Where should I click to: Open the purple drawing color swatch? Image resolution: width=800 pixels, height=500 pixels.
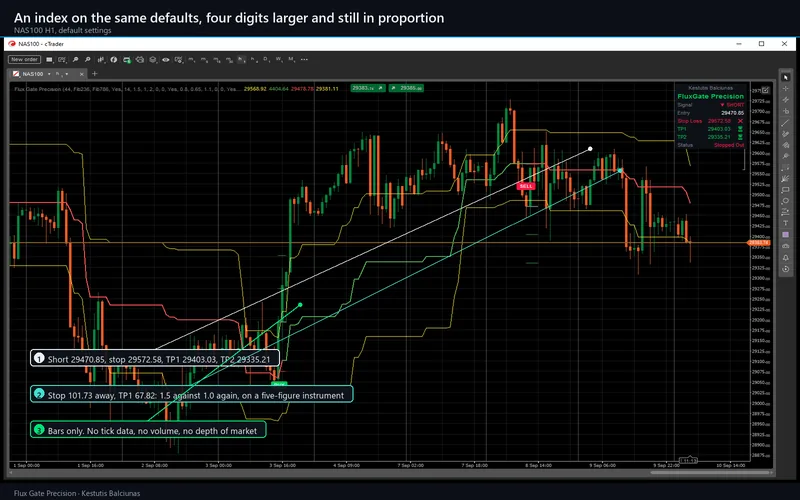pos(786,234)
